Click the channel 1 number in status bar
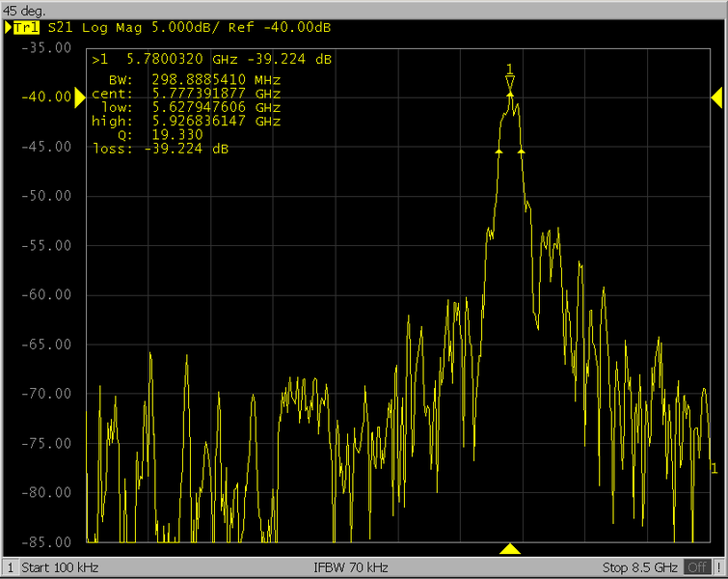728x579 pixels. [x=10, y=567]
